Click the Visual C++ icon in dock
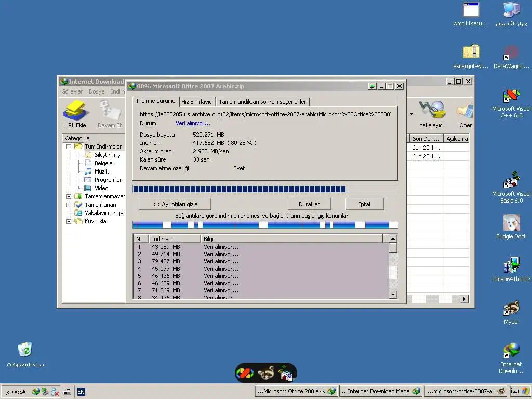Screen dimensions: 532x399 click(x=245, y=373)
